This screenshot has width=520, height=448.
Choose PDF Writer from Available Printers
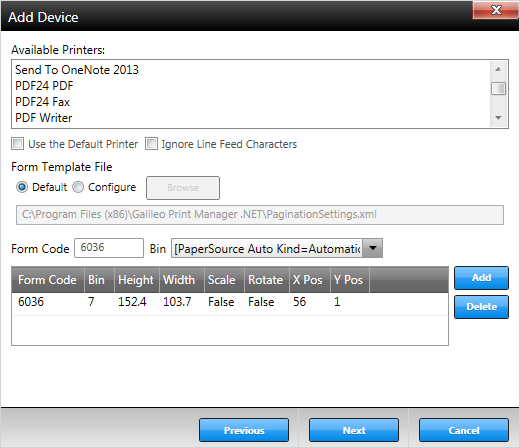coord(44,118)
